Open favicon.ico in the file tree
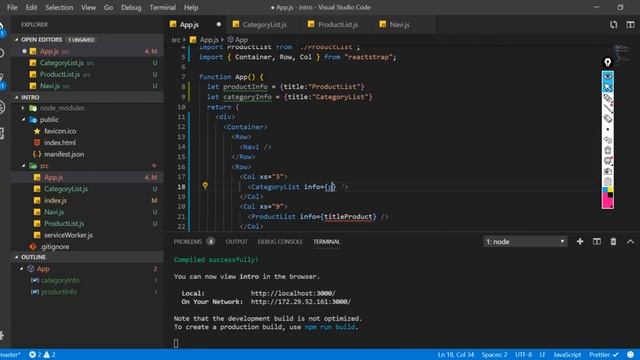Image resolution: width=640 pixels, height=360 pixels. pyautogui.click(x=60, y=131)
